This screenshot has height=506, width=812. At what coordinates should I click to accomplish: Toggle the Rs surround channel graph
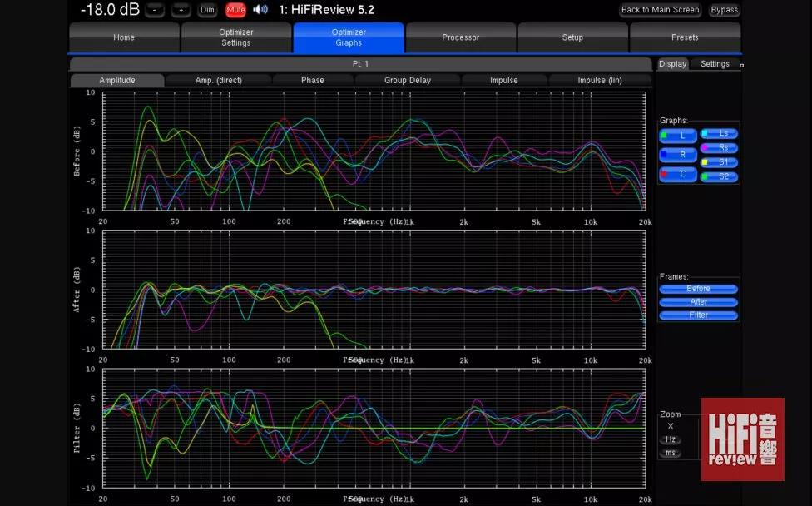[719, 147]
